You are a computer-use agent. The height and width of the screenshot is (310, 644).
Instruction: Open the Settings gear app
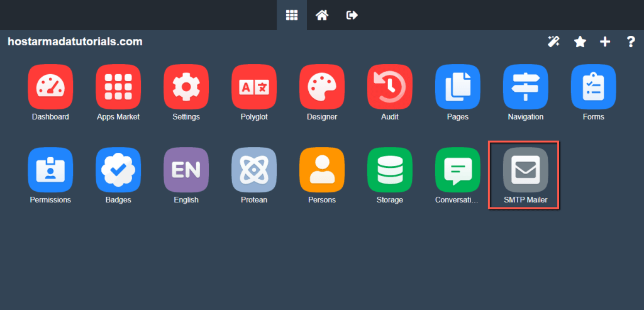click(x=186, y=87)
